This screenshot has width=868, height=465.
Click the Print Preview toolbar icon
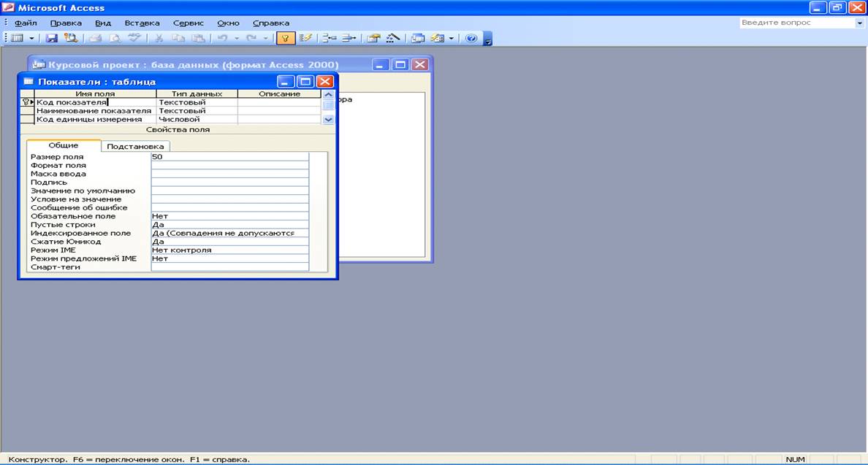pos(115,38)
